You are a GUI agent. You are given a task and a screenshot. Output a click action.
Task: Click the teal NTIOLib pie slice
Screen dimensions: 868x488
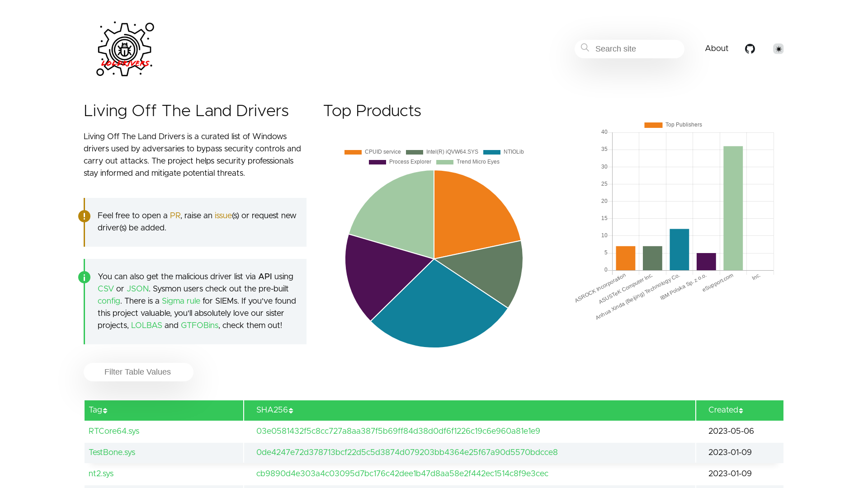click(x=439, y=312)
